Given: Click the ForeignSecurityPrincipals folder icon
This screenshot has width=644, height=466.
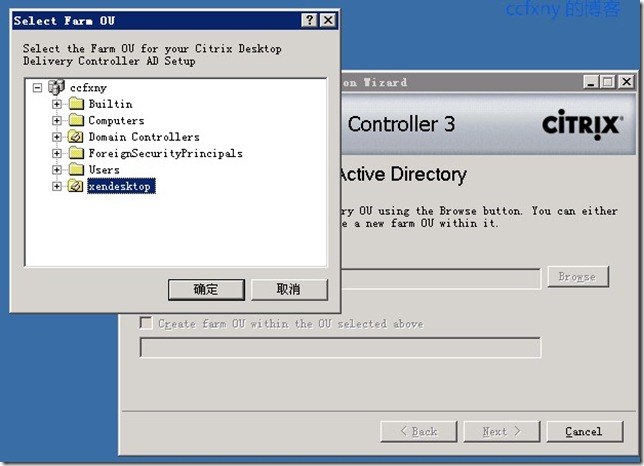Looking at the screenshot, I should pos(76,153).
